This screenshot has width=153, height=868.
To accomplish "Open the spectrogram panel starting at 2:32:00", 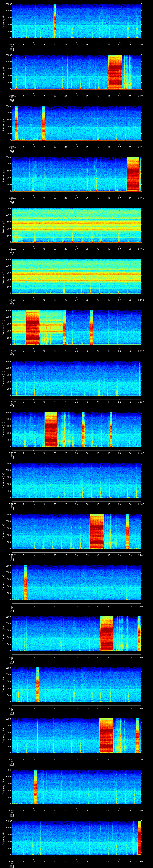I will click(76, 531).
